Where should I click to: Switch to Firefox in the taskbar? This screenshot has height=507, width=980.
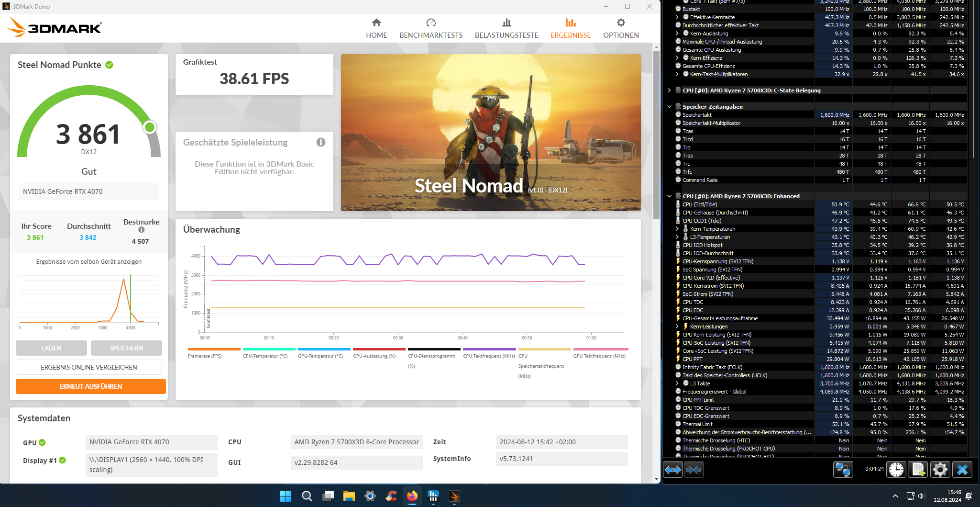coord(412,496)
